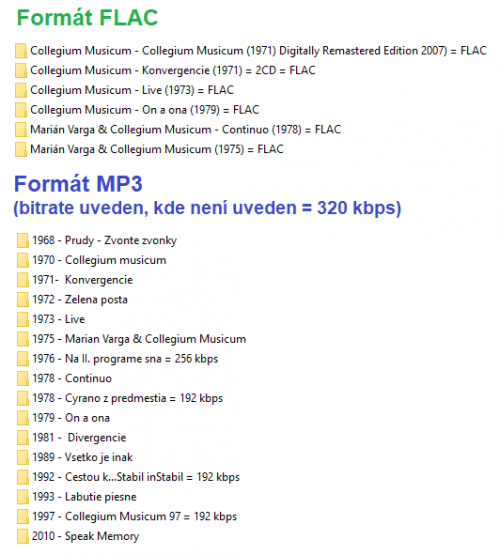Click folder icon for 1975 - Marian Varga & Collegium Musicum
Screen dimensions: 500x555
click(x=23, y=339)
